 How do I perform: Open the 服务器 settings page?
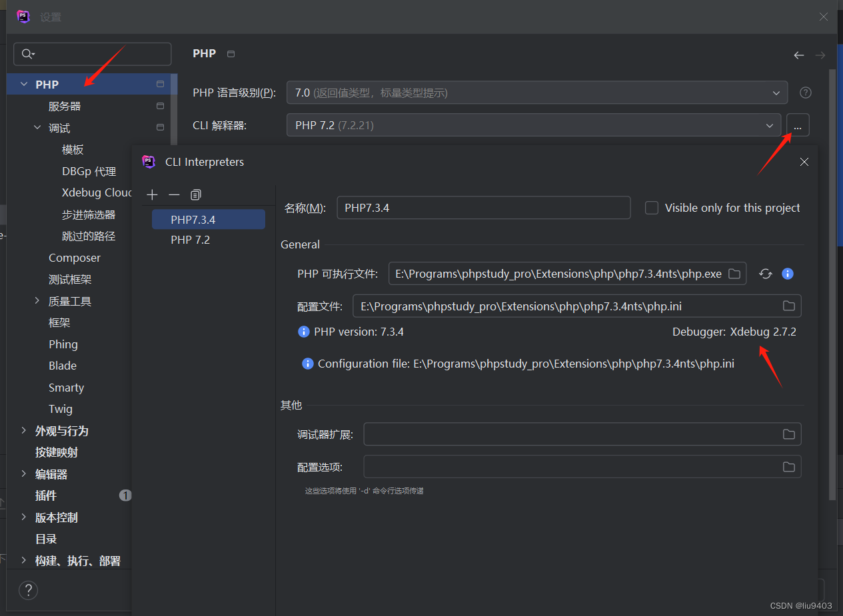tap(65, 106)
